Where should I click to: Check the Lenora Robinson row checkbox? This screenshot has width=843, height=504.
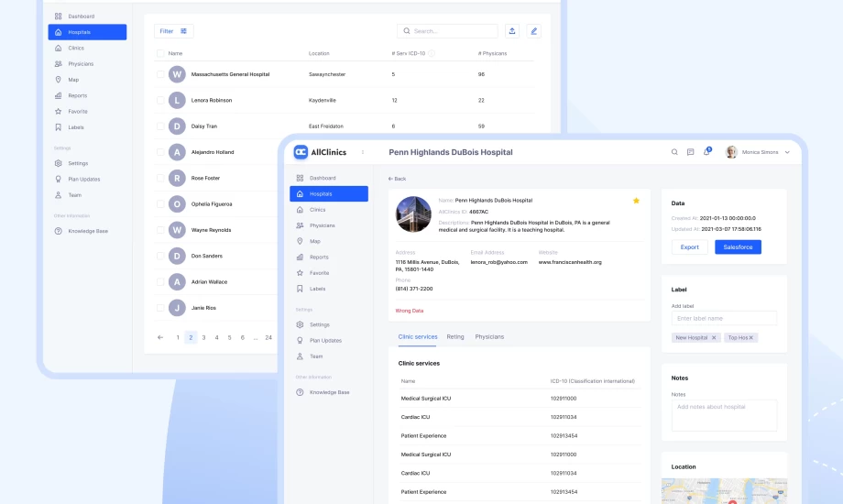pyautogui.click(x=160, y=100)
